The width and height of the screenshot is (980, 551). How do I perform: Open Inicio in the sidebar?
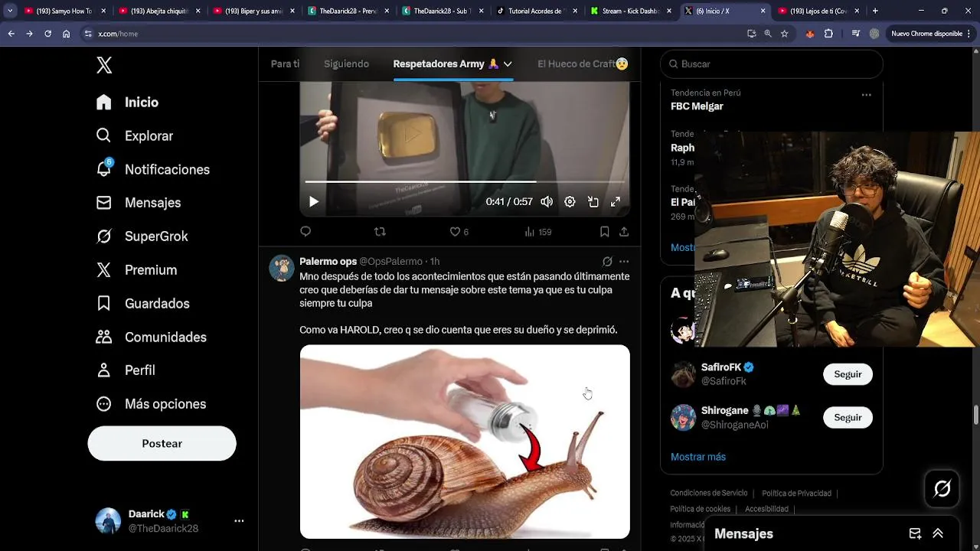127,103
